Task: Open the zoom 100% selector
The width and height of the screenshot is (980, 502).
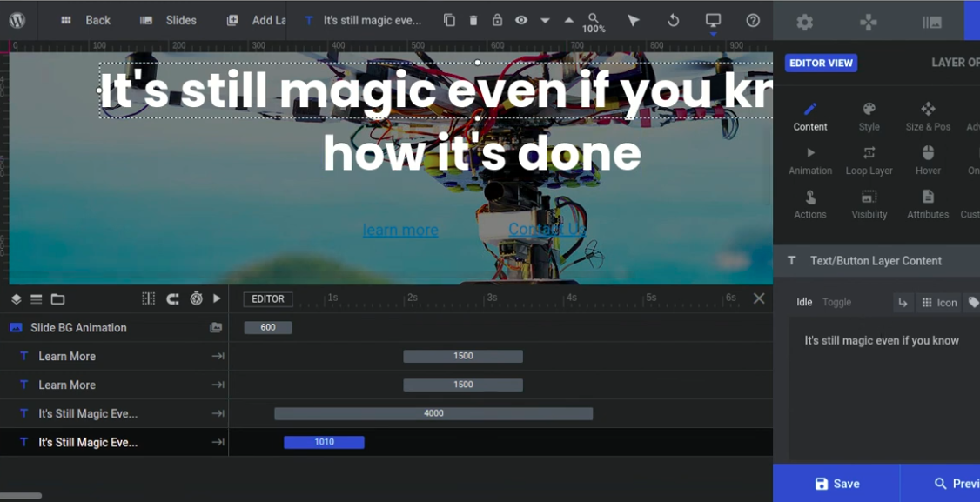Action: [594, 23]
